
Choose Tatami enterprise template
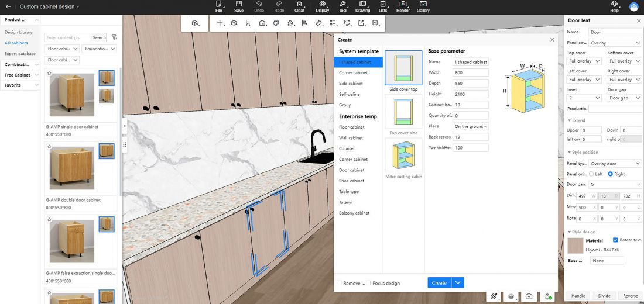345,202
